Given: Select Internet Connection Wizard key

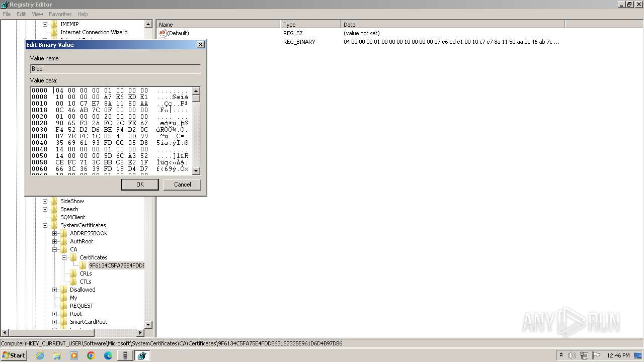Looking at the screenshot, I should point(94,32).
